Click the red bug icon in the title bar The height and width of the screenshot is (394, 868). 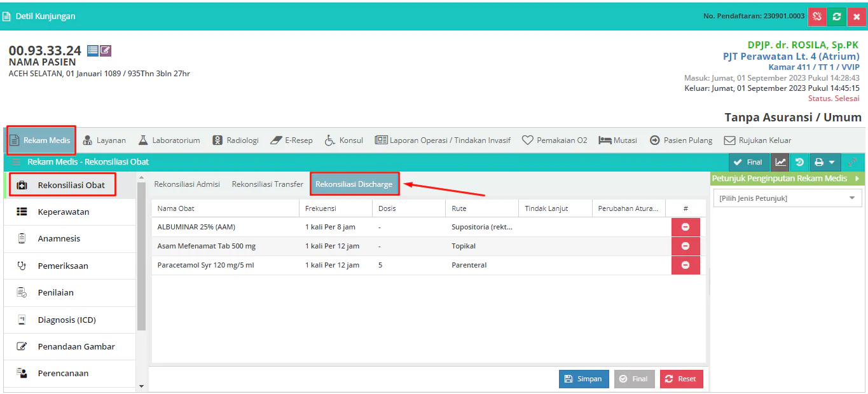pyautogui.click(x=817, y=17)
